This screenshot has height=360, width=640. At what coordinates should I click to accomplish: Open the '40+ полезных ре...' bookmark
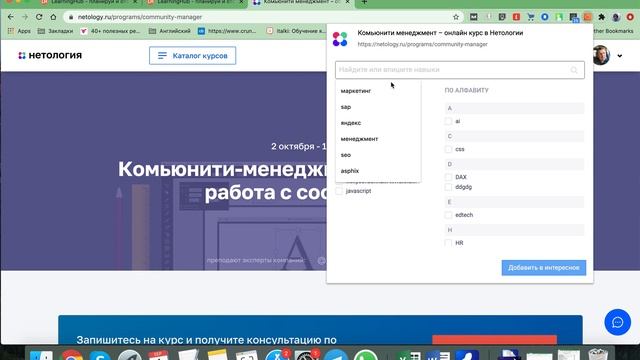click(110, 31)
